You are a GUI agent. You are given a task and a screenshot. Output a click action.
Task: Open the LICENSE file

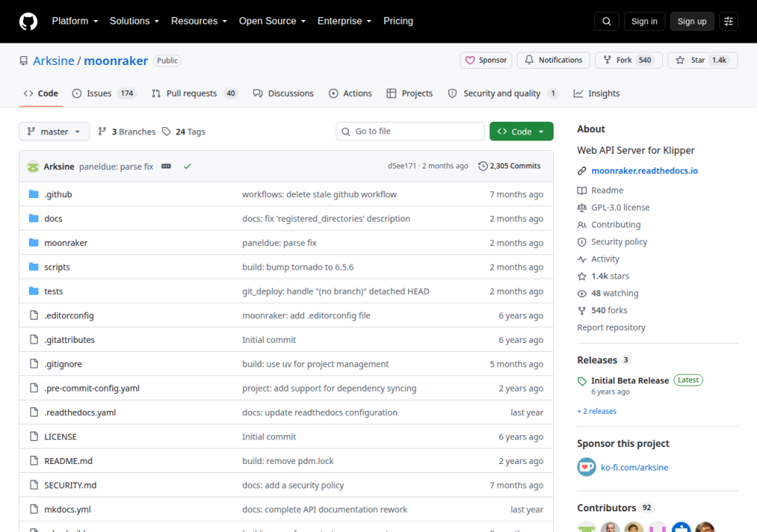pyautogui.click(x=61, y=437)
